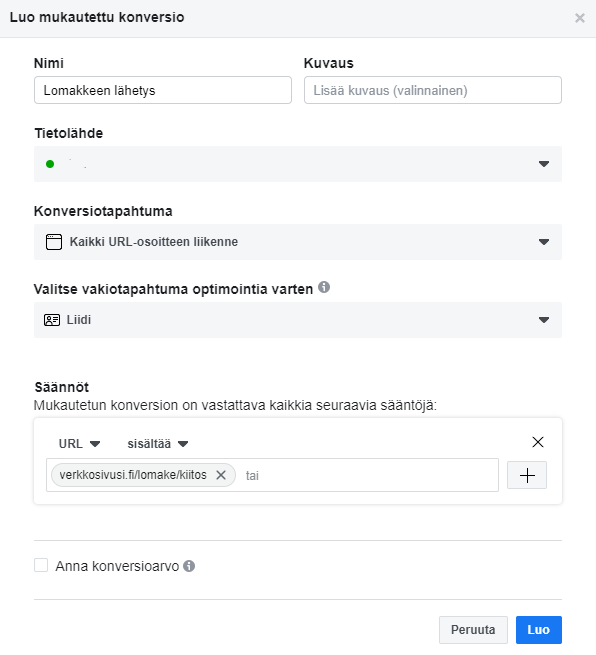Click the Luo button to create

pos(539,630)
